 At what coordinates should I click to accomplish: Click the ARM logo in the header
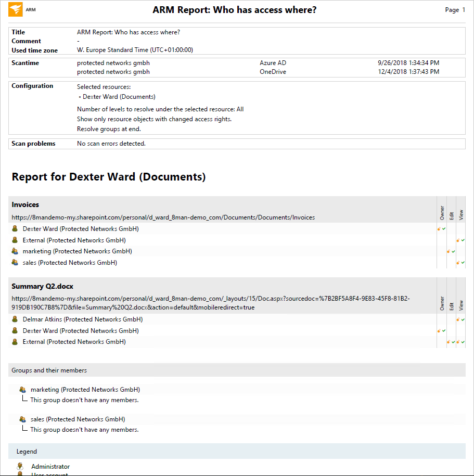coord(16,9)
